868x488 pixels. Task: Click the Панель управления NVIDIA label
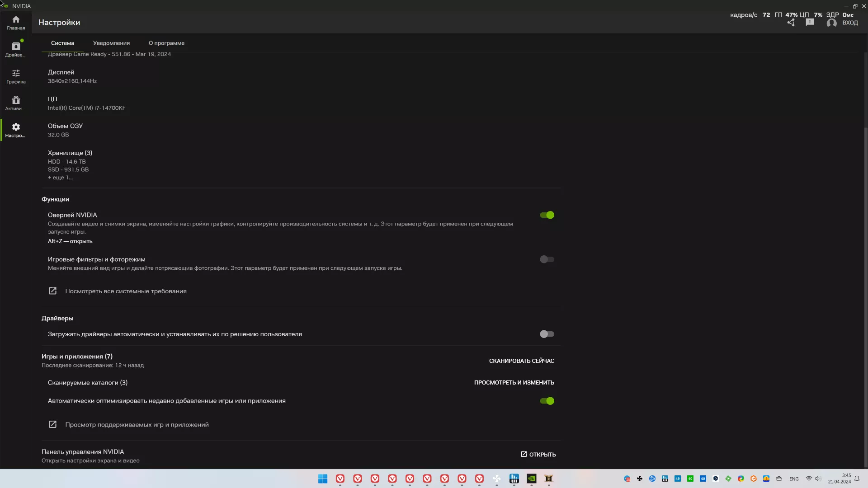[x=83, y=452]
